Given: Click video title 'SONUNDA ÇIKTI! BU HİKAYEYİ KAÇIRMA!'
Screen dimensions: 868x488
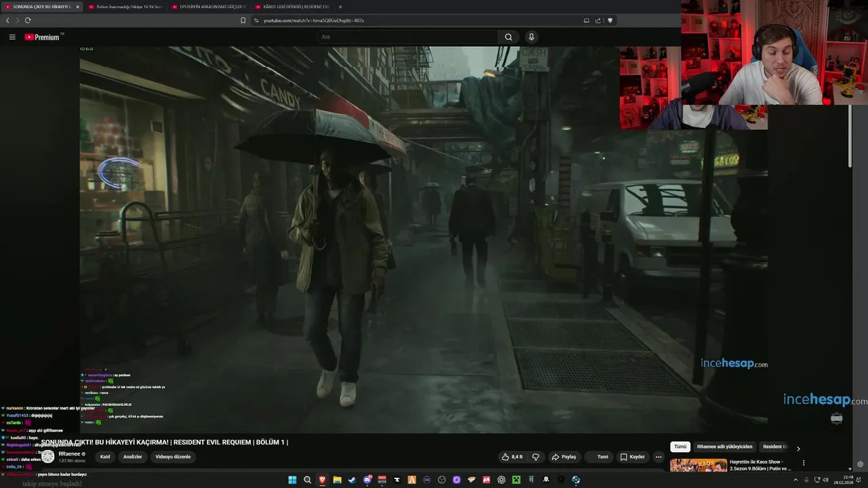Looking at the screenshot, I should [105, 443].
